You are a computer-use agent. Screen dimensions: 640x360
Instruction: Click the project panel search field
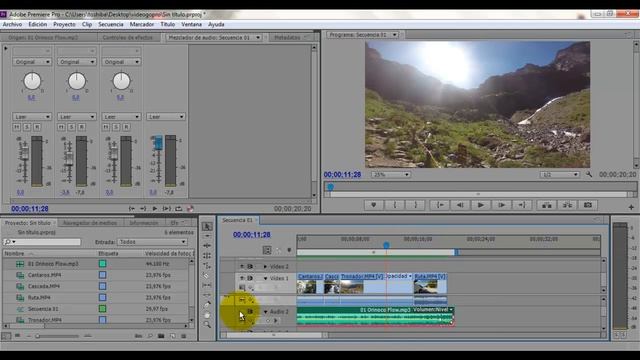42,242
